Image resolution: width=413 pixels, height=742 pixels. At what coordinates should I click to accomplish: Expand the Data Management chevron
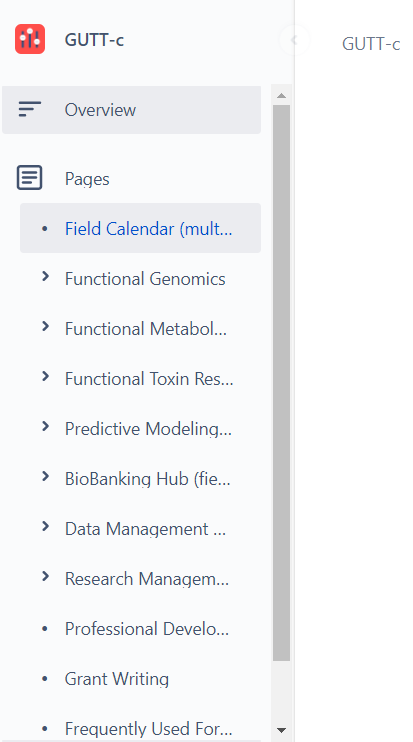click(45, 526)
